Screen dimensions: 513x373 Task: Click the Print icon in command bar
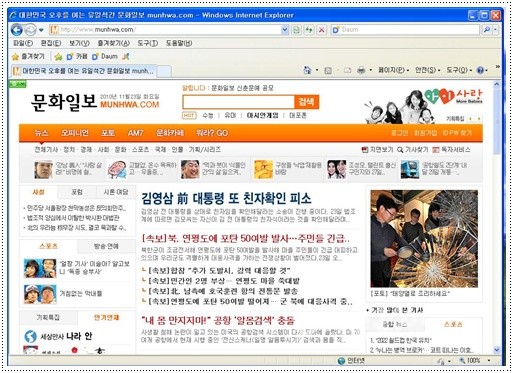tap(361, 70)
